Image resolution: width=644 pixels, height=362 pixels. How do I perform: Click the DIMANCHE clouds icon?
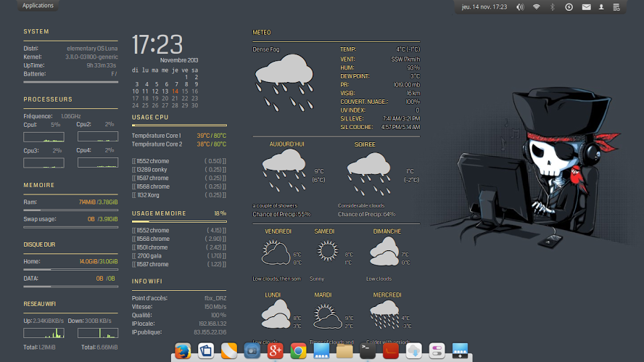pyautogui.click(x=384, y=252)
